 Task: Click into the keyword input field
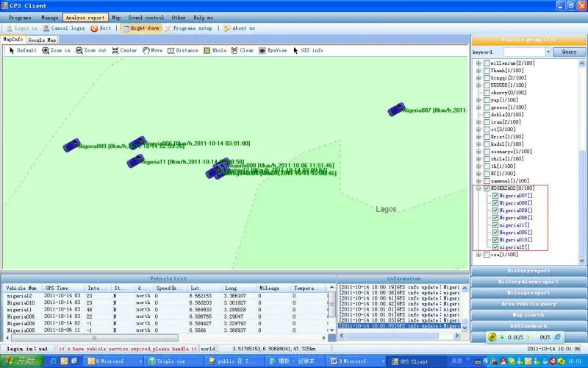click(x=524, y=52)
